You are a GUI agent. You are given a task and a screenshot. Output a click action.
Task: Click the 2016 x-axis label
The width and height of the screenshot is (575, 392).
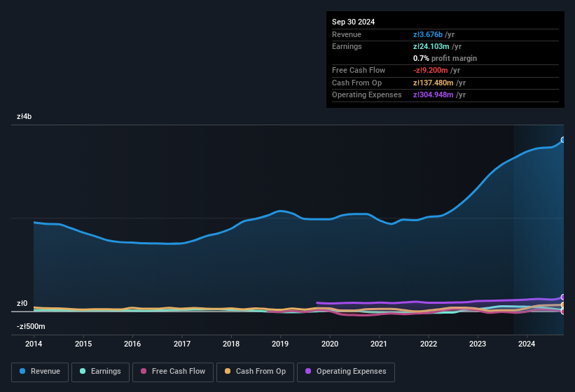(132, 344)
